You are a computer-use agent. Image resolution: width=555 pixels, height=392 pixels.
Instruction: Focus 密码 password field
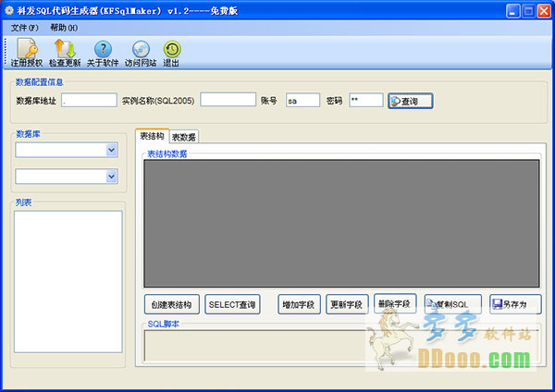pyautogui.click(x=366, y=100)
